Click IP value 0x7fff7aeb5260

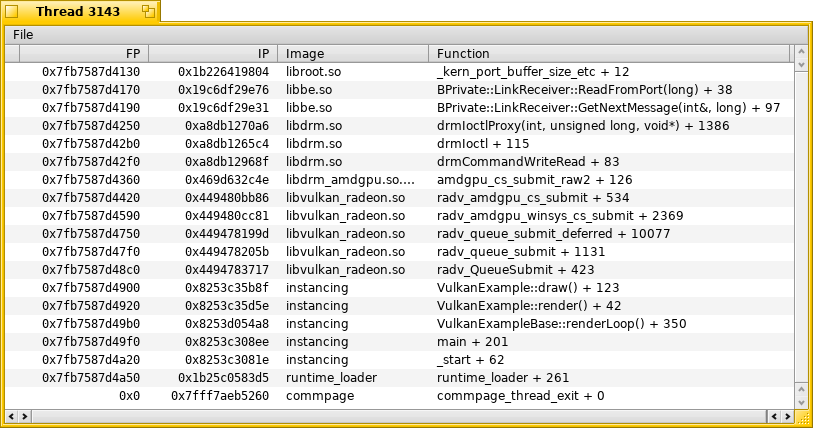pyautogui.click(x=220, y=396)
